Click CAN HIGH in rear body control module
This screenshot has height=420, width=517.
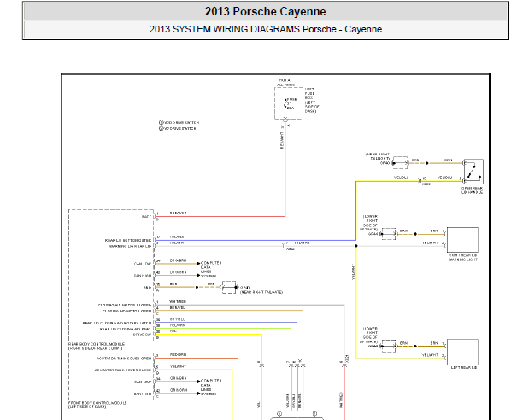[143, 276]
